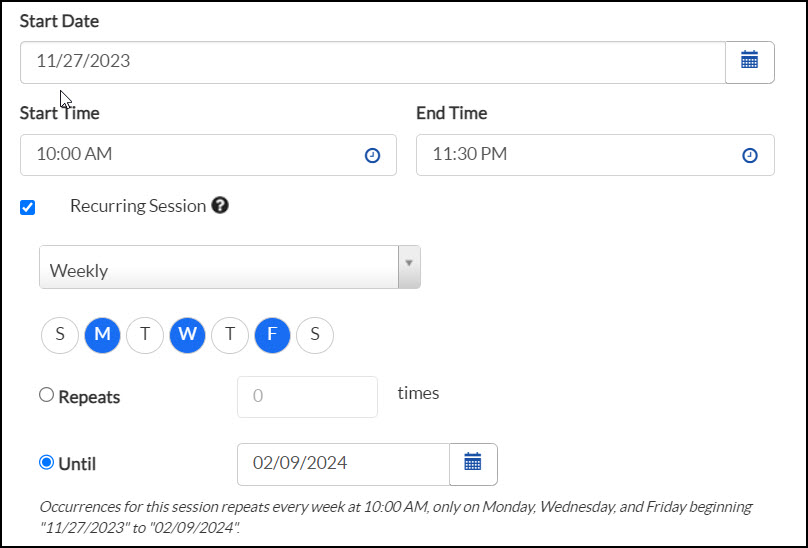This screenshot has height=548, width=808.
Task: Click the Repeats times number field
Action: 307,396
